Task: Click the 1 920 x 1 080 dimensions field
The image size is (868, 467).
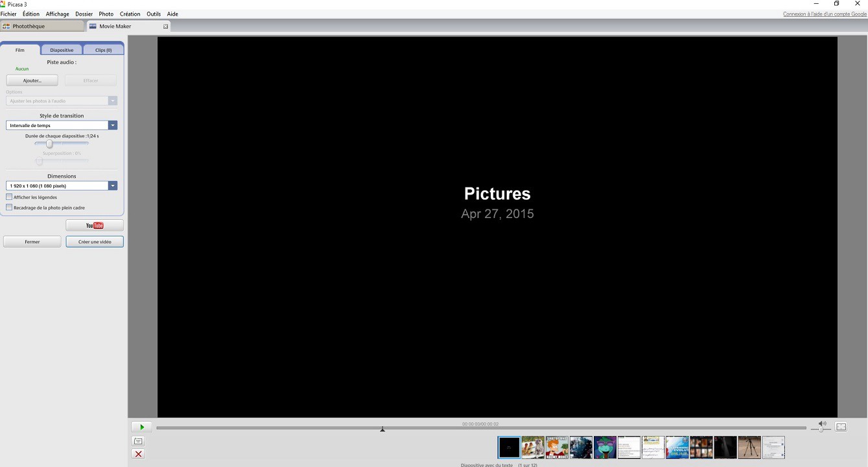Action: (x=57, y=186)
